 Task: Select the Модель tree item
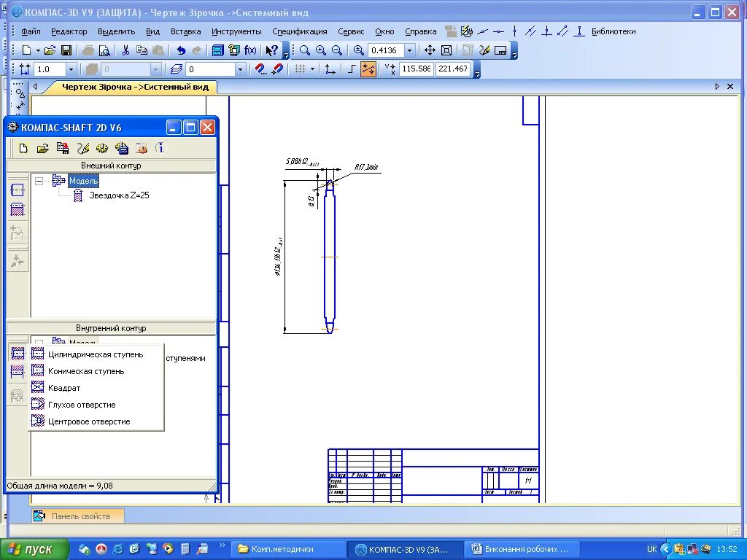click(83, 181)
